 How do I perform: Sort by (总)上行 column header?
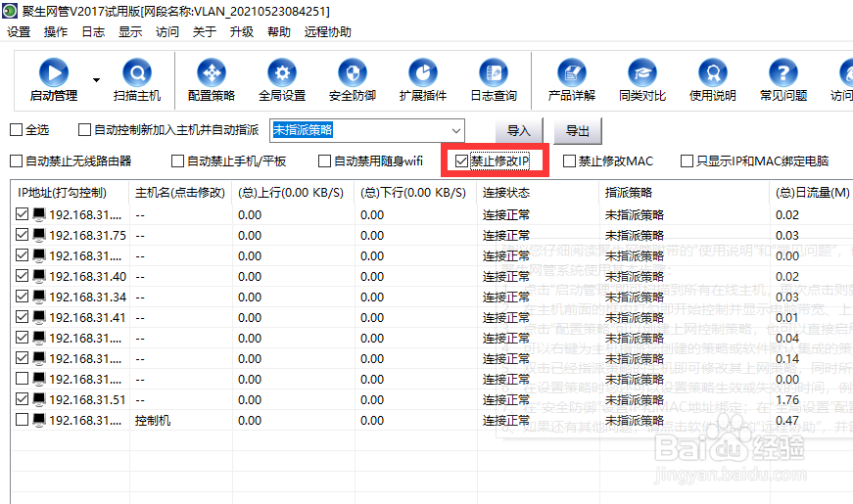point(293,193)
